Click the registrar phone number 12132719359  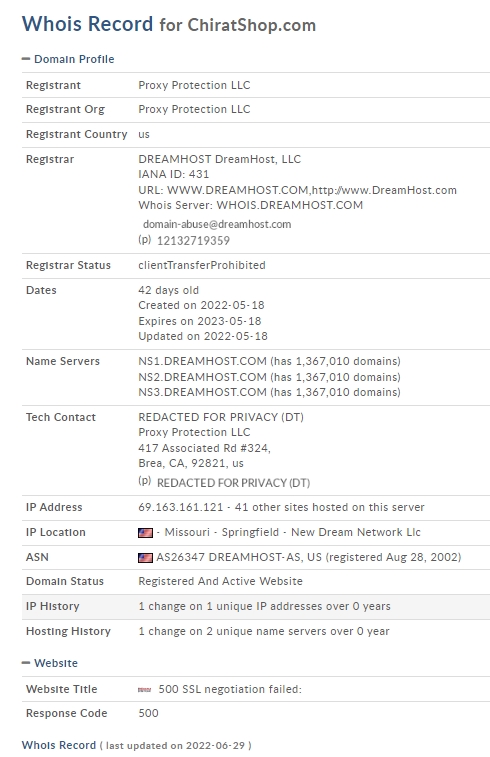(x=193, y=240)
